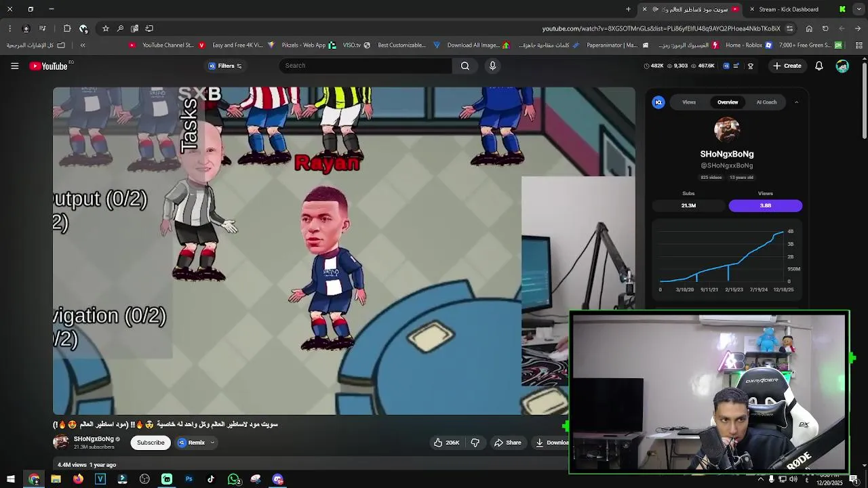Open TikTok from the taskbar

tap(211, 479)
